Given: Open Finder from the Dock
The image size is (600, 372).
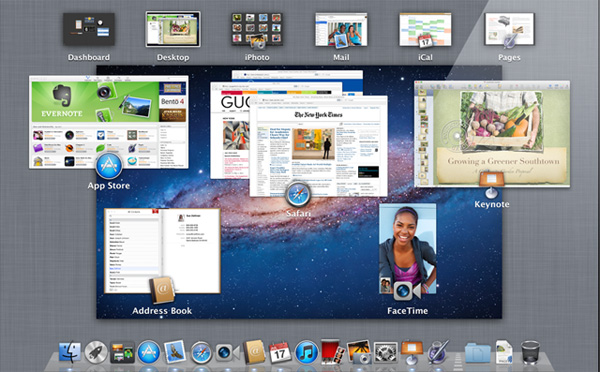Looking at the screenshot, I should point(70,352).
